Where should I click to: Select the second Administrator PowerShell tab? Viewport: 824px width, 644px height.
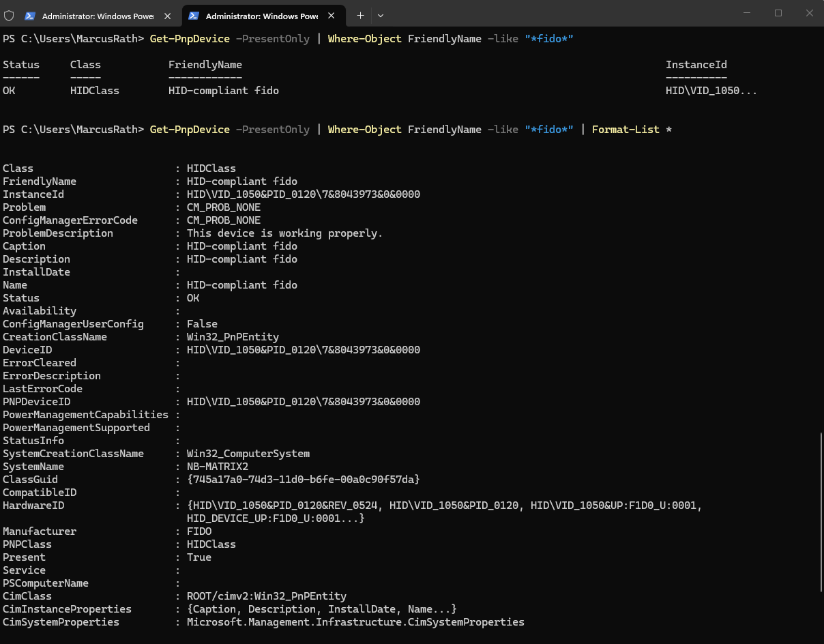[x=263, y=15]
